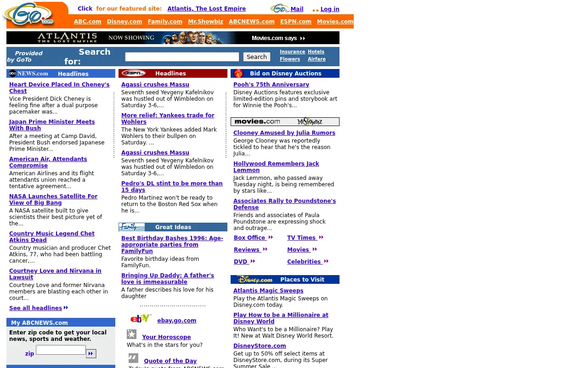Open the Atlantis Magic Sweeps link

pyautogui.click(x=268, y=291)
